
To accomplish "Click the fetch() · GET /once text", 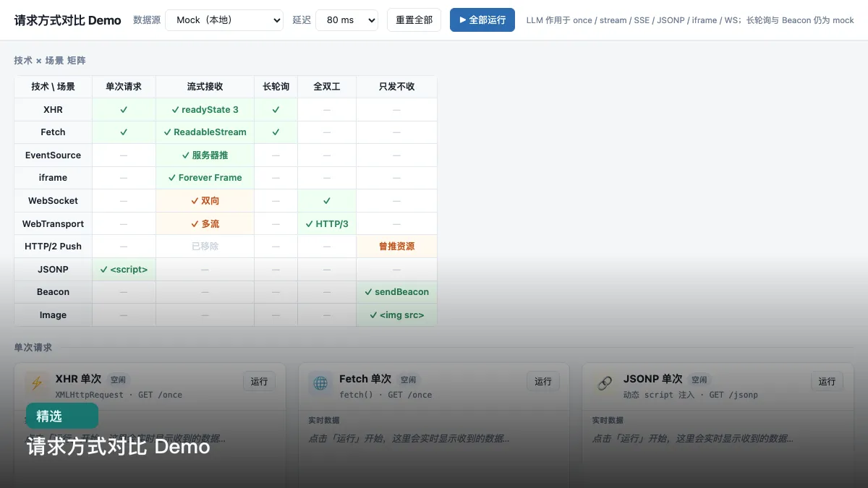I will click(x=386, y=395).
